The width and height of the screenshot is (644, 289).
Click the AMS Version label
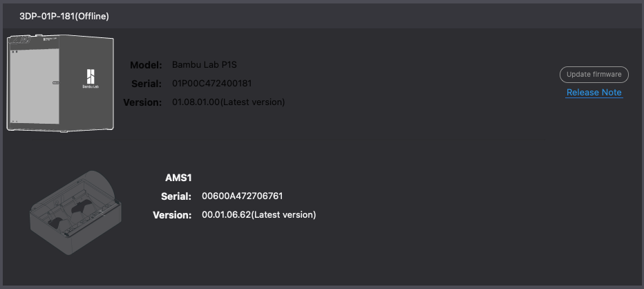[172, 215]
